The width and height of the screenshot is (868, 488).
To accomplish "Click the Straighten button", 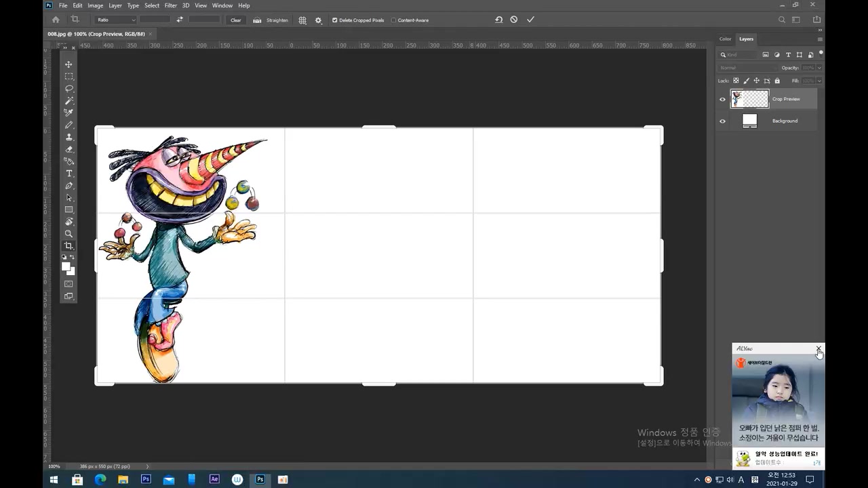I will click(271, 20).
